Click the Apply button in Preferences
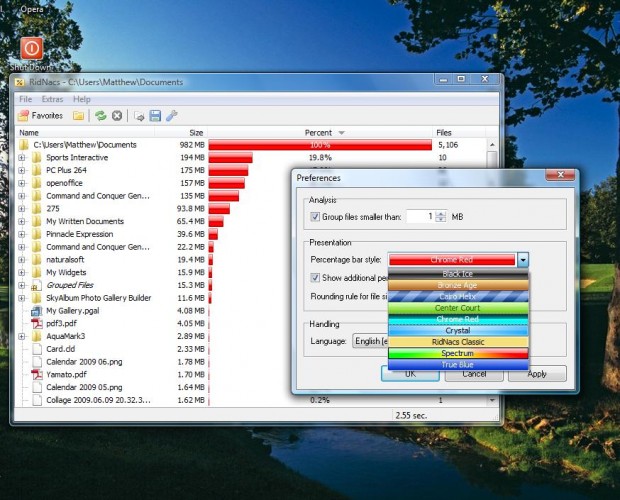Image resolution: width=620 pixels, height=500 pixels. coord(536,374)
